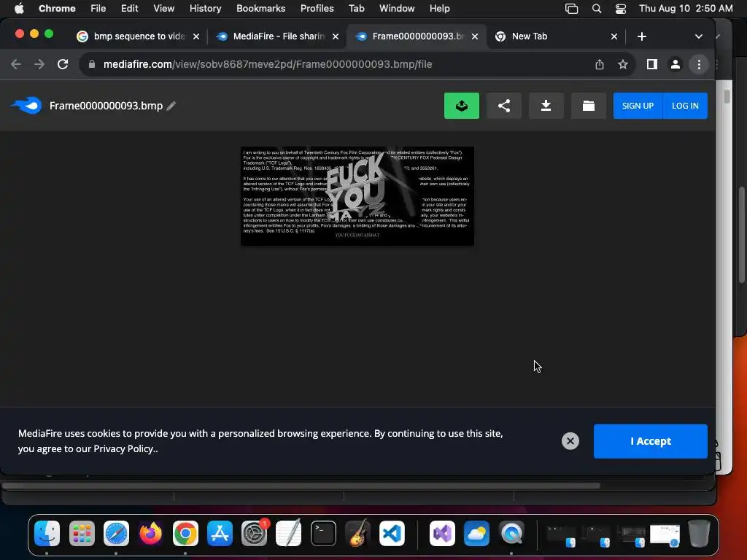The image size is (747, 560).
Task: Open the Bookmarks menu
Action: [260, 8]
